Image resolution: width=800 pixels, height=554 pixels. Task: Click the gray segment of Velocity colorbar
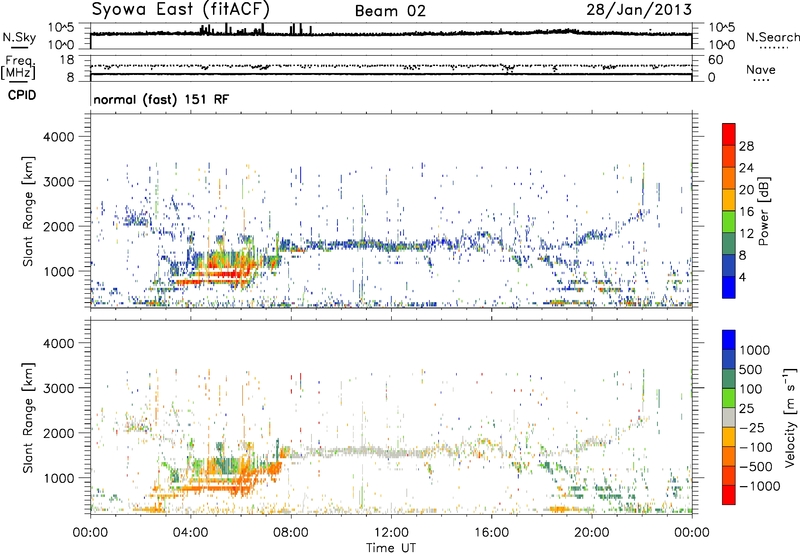coord(729,417)
